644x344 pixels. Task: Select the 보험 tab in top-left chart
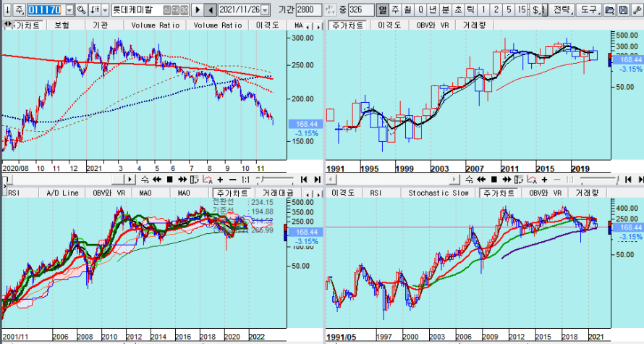click(x=63, y=25)
